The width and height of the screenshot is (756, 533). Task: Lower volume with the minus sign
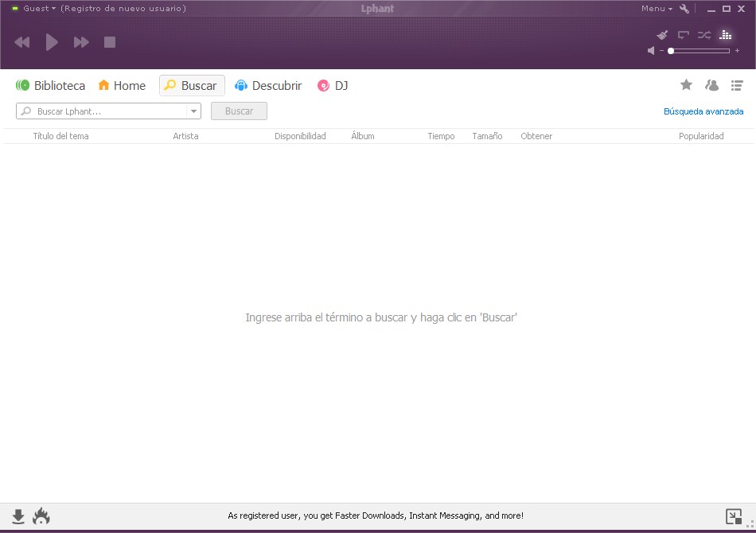661,51
